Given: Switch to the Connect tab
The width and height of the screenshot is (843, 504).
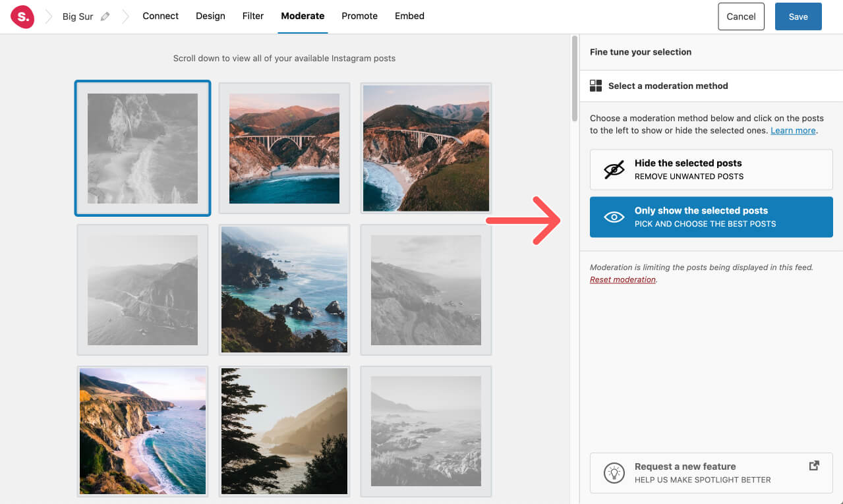Looking at the screenshot, I should [x=160, y=16].
